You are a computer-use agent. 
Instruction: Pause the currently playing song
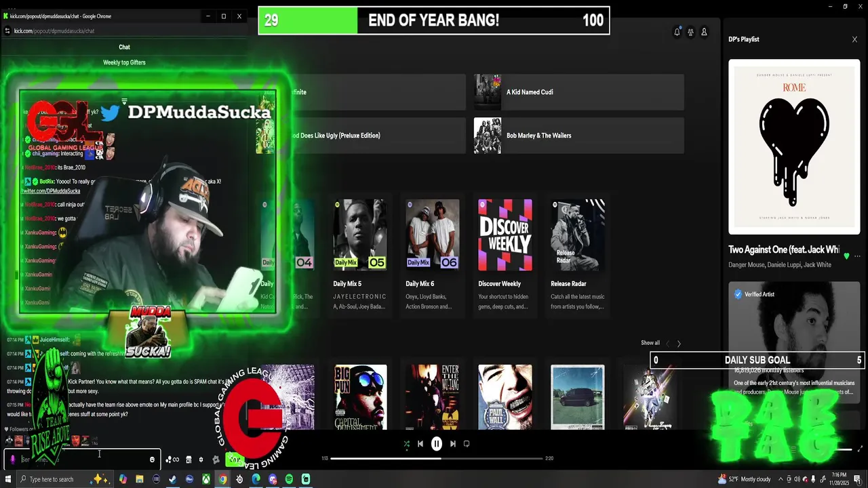pos(437,444)
